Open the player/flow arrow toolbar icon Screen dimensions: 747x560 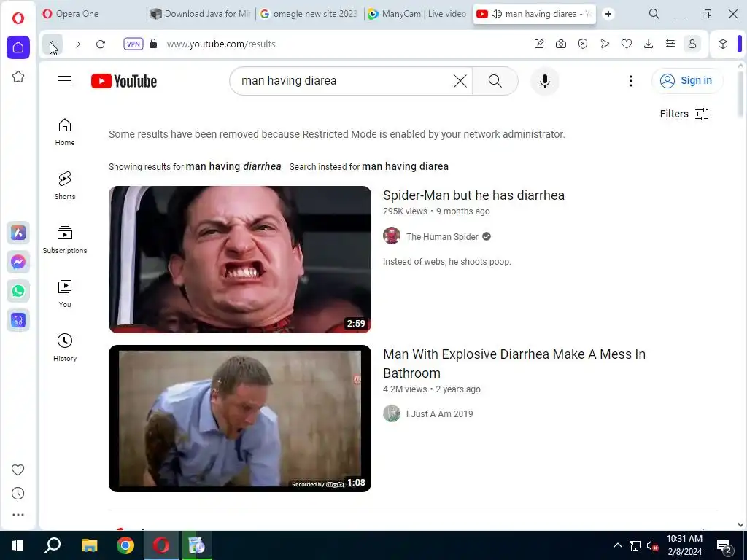[605, 44]
